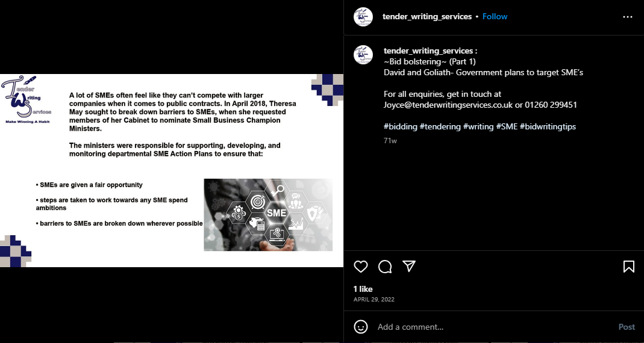Save post with bookmark icon
644x343 pixels.
[629, 267]
